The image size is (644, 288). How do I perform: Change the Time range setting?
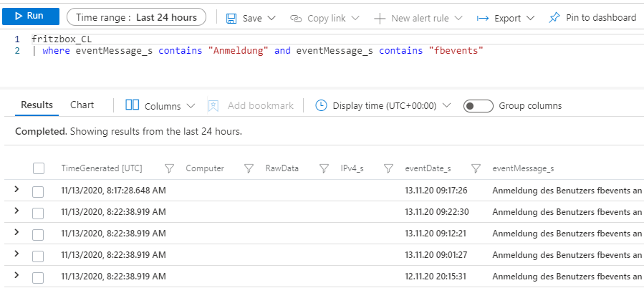[x=136, y=17]
